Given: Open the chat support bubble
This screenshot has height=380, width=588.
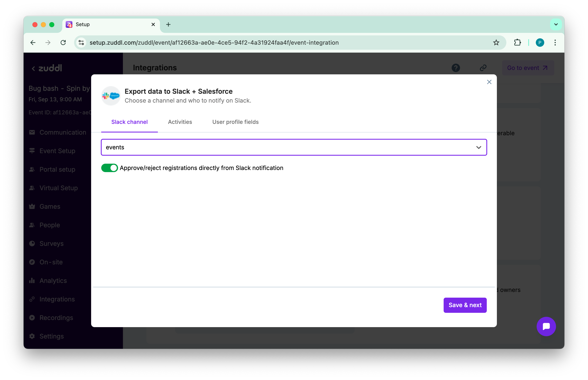Looking at the screenshot, I should (546, 326).
